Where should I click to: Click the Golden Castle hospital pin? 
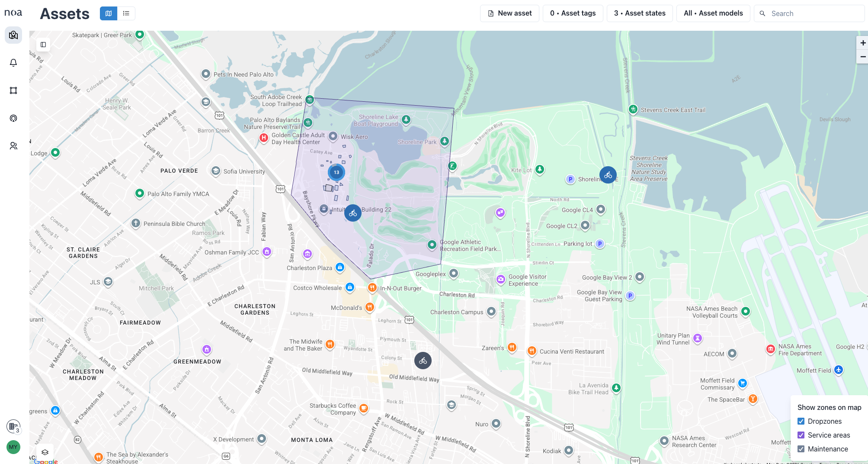point(264,138)
